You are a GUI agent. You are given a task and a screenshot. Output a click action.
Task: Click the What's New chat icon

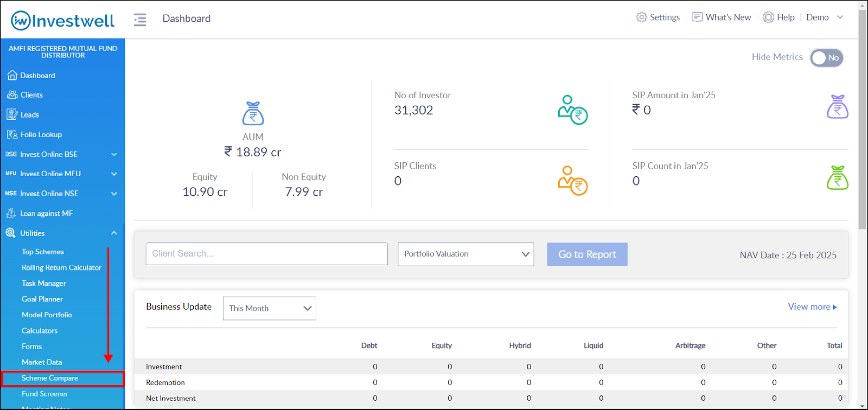coord(697,17)
